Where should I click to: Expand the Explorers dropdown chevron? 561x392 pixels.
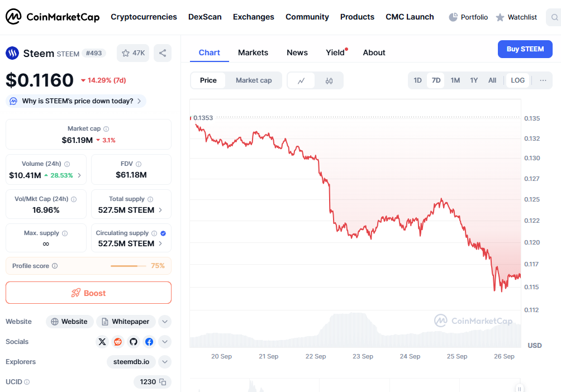click(164, 362)
